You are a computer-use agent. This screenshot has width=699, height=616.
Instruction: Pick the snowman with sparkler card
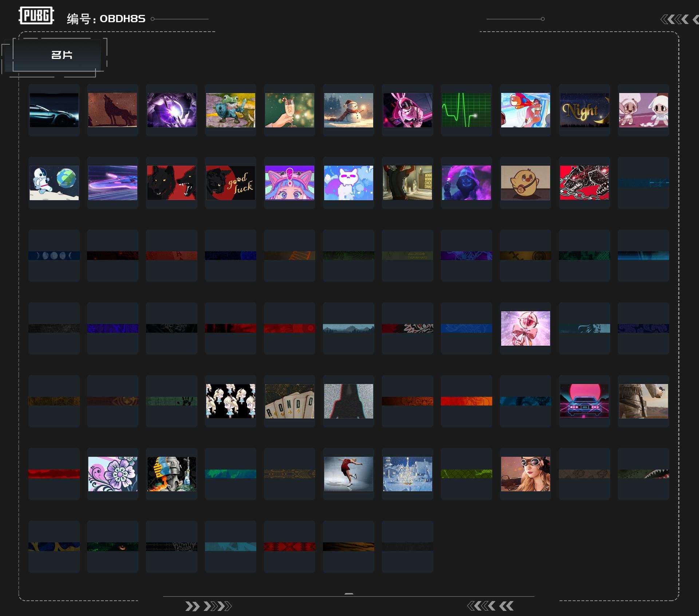click(x=348, y=110)
